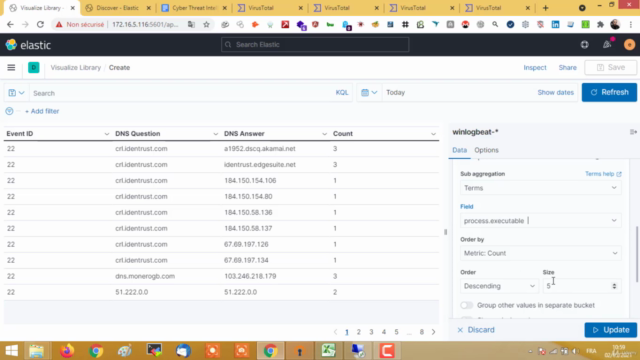Viewport: 640px width, 360px height.
Task: Open Terms help link
Action: [603, 174]
